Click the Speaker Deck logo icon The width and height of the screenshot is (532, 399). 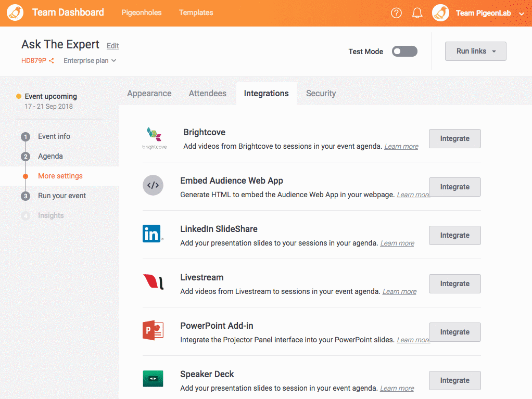point(153,379)
